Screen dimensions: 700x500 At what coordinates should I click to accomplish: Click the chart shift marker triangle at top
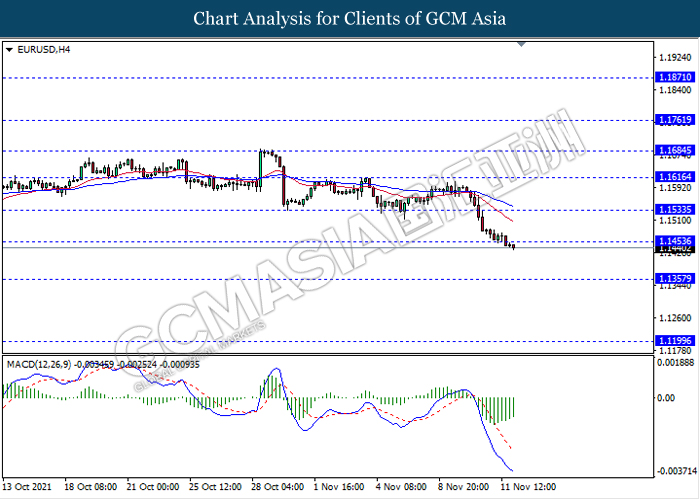click(521, 44)
